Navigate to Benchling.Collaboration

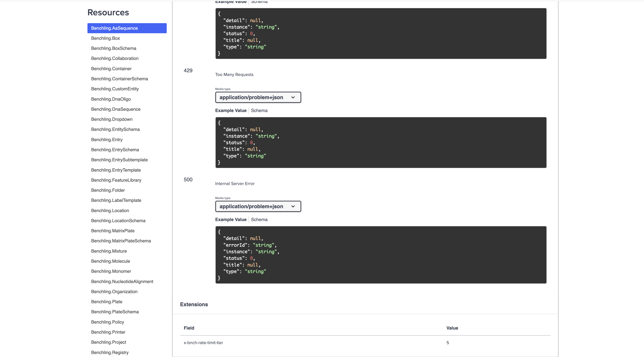coord(115,58)
